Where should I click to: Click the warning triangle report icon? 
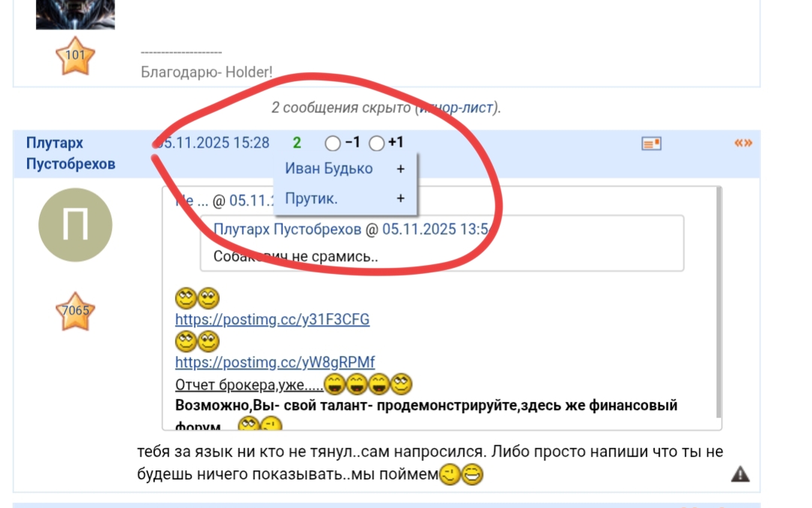pyautogui.click(x=740, y=474)
